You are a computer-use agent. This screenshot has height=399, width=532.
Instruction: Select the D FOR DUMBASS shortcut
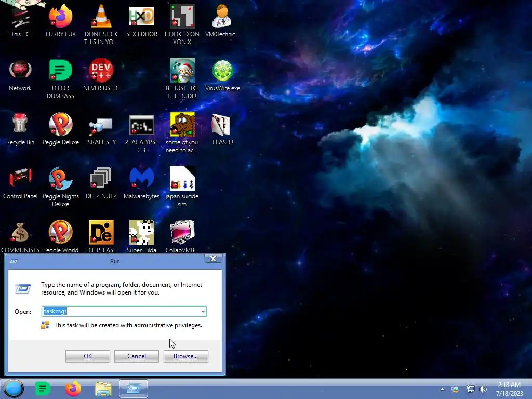[x=60, y=78]
